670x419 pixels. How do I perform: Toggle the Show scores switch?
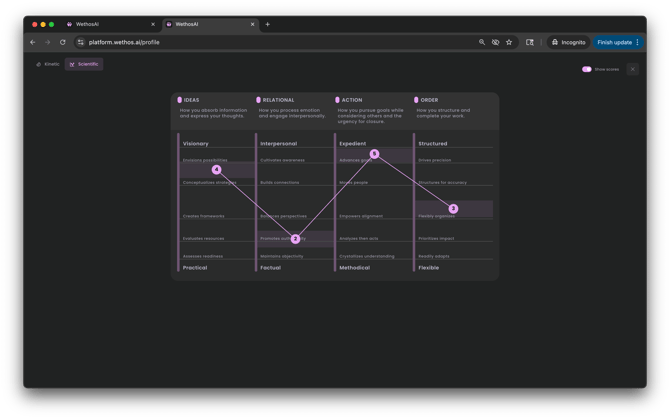click(587, 69)
